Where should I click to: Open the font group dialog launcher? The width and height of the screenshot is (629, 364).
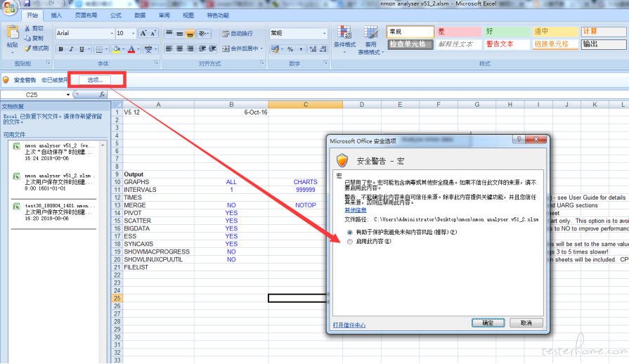[x=157, y=63]
